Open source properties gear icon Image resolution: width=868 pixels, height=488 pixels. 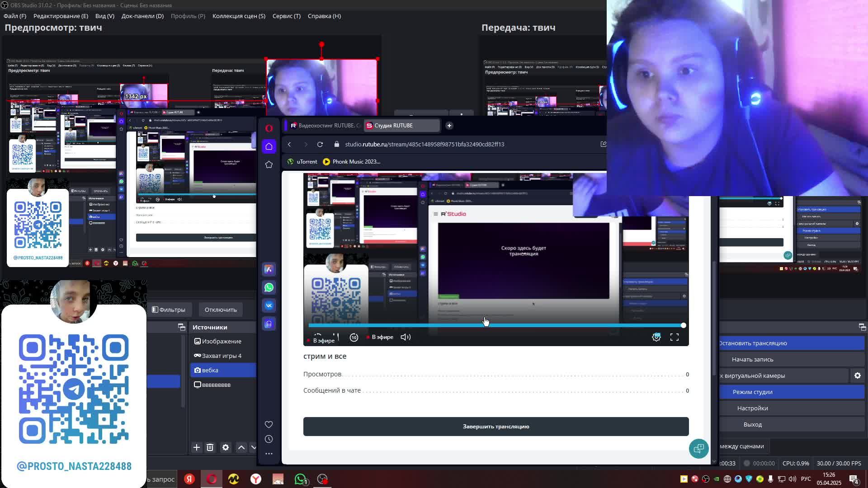tap(226, 447)
